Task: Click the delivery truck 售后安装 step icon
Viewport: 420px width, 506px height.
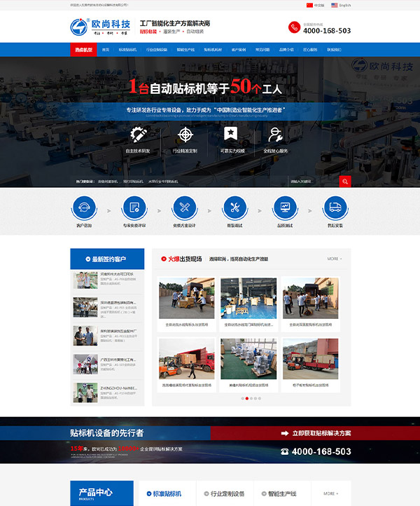Action: 335,207
